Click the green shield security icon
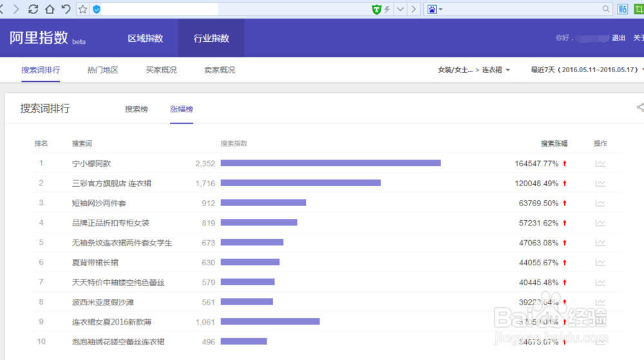The image size is (644, 360). pos(377,9)
